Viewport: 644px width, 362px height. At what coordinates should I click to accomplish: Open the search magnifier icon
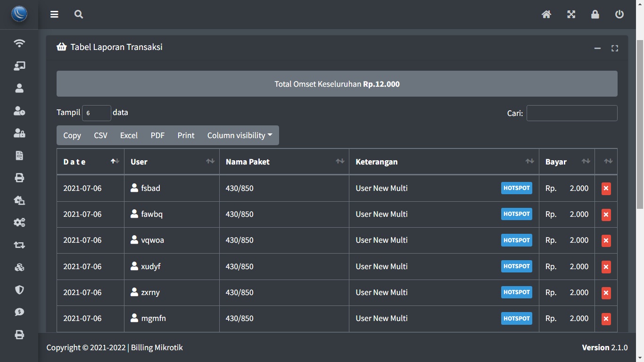click(x=79, y=14)
